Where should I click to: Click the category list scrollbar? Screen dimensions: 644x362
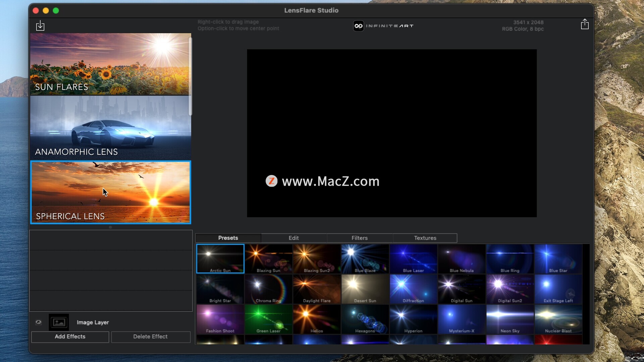[x=190, y=76]
